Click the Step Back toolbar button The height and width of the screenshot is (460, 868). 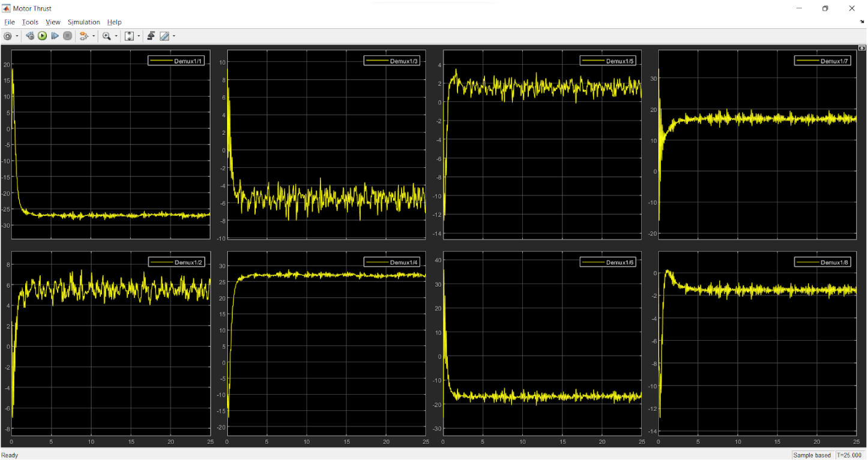pyautogui.click(x=30, y=36)
